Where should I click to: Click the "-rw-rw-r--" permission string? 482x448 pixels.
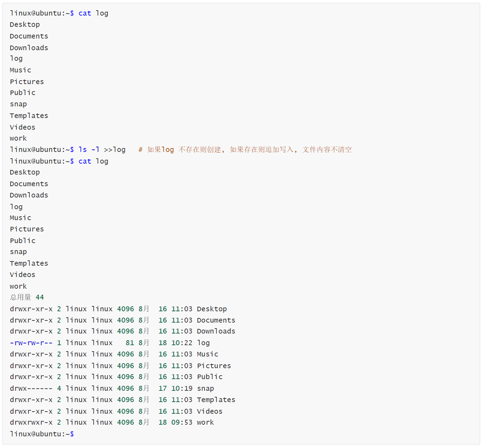click(31, 343)
